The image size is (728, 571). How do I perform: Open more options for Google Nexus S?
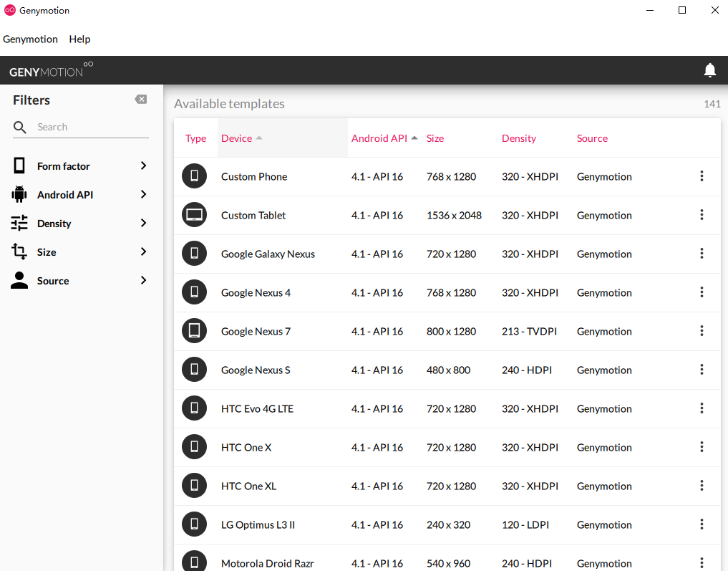coord(702,370)
